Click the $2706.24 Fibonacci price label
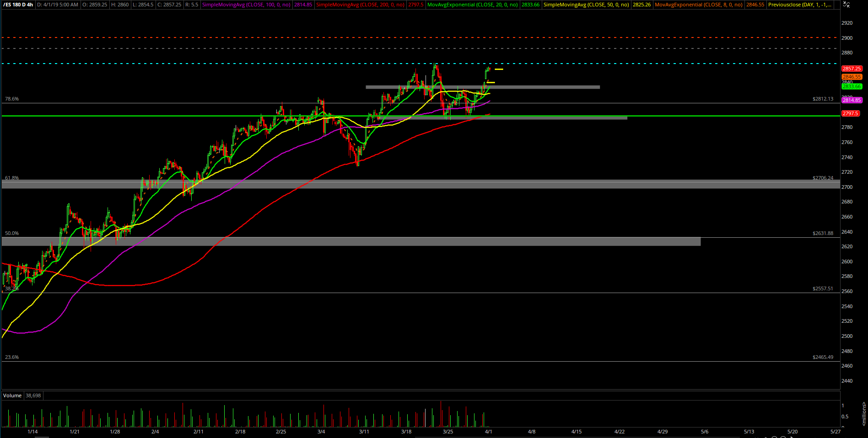868x438 pixels. [823, 178]
